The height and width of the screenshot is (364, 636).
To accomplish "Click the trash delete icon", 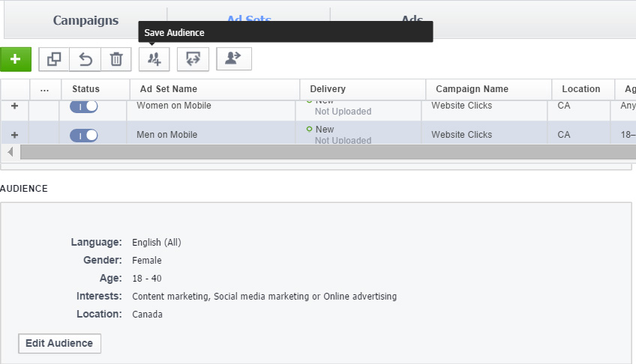I will tap(116, 59).
